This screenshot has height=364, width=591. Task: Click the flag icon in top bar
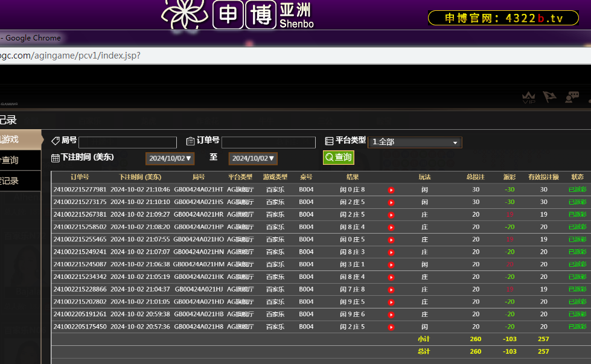click(x=549, y=97)
